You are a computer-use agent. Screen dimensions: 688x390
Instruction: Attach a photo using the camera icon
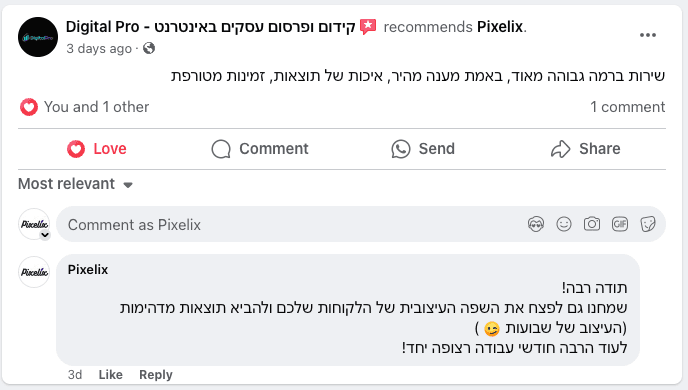(591, 224)
